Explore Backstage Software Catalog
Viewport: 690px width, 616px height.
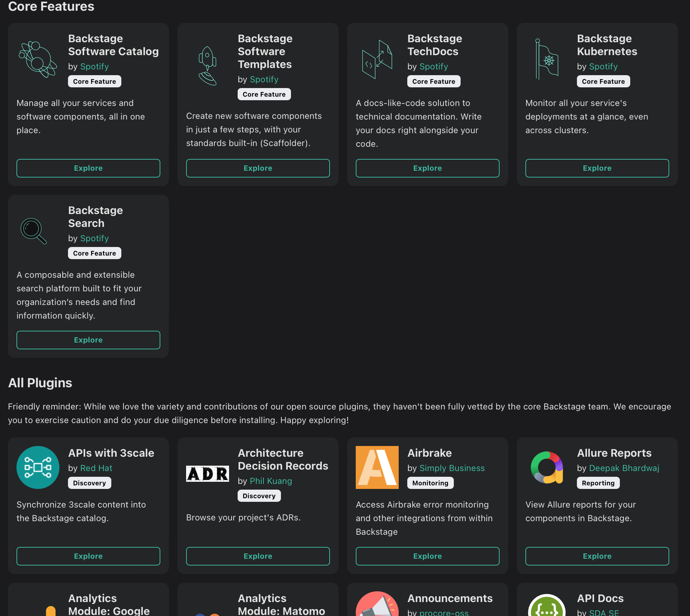pos(88,168)
